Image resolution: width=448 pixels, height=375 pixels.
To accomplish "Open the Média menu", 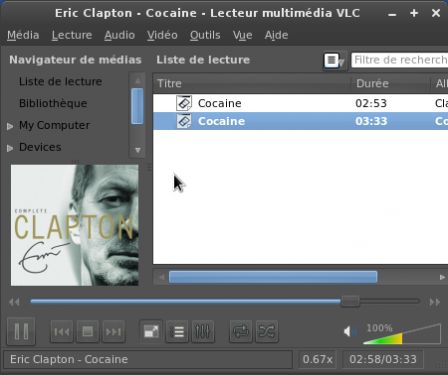I will 23,35.
